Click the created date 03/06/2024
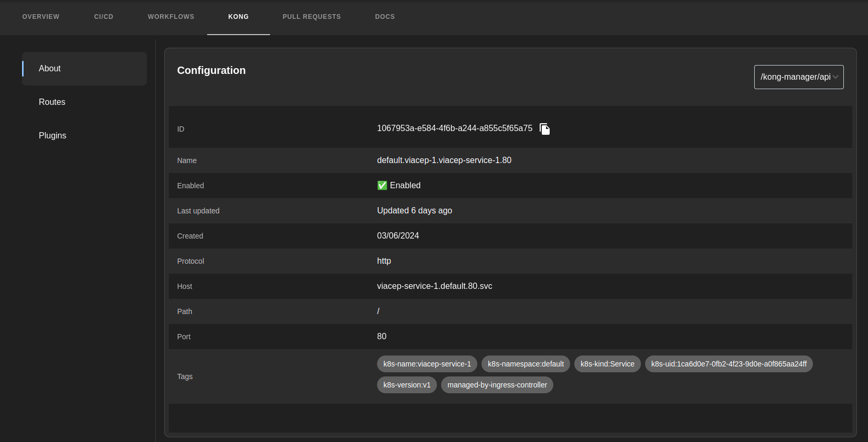868x442 pixels. [x=398, y=236]
